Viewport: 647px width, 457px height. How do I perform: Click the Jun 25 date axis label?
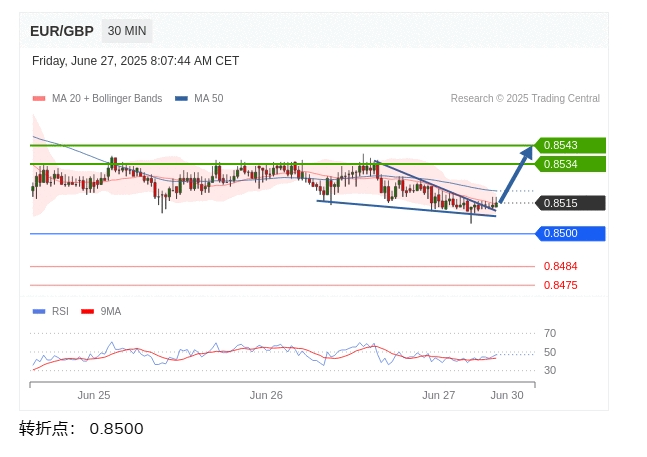click(x=94, y=396)
